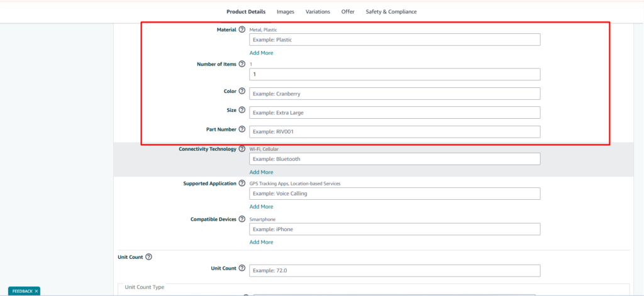Focus the Number of Items input
The height and width of the screenshot is (296, 644).
395,74
